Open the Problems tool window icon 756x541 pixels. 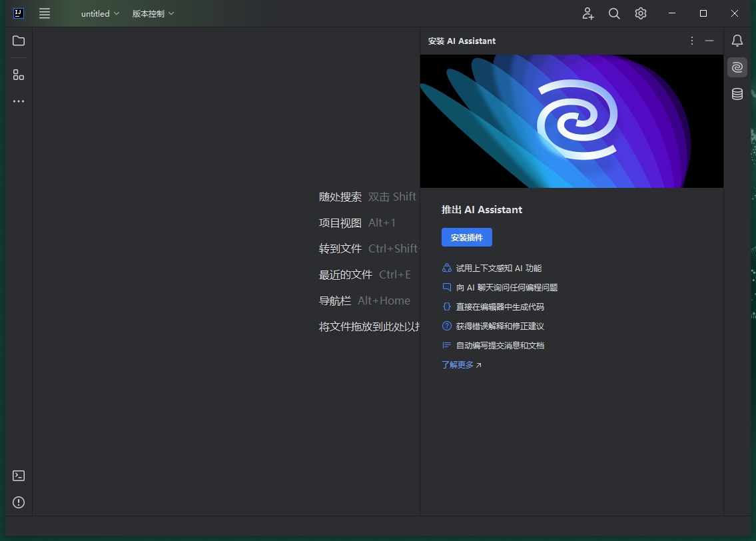pyautogui.click(x=19, y=502)
